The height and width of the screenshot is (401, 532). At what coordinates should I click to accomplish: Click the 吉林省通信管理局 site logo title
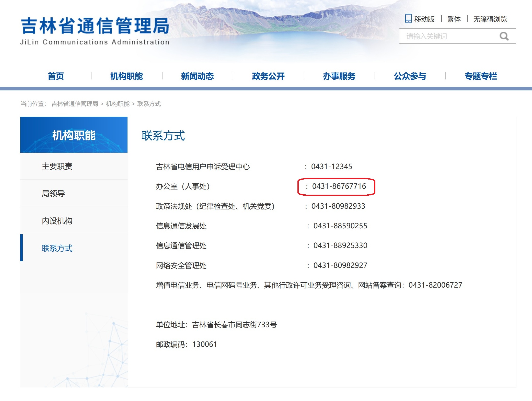tap(95, 26)
